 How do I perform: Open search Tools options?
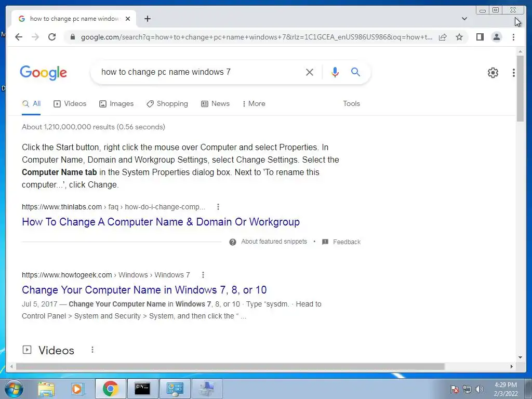tap(351, 104)
